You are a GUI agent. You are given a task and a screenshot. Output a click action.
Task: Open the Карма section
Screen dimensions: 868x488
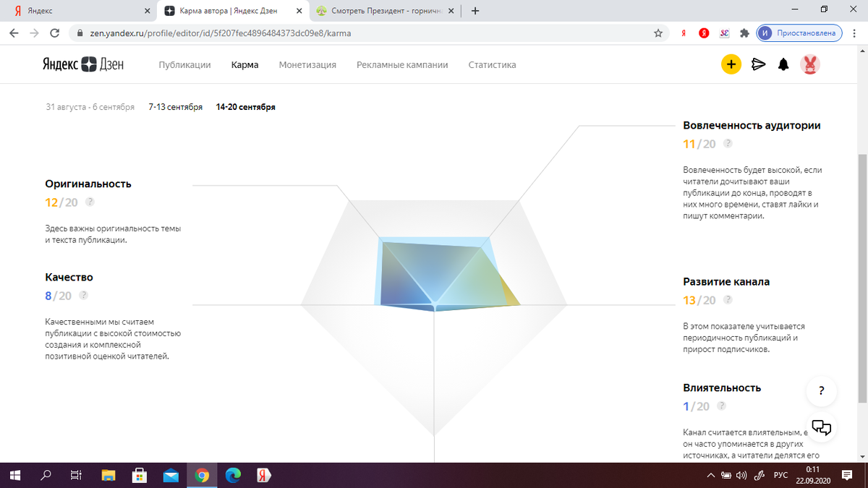click(x=244, y=64)
